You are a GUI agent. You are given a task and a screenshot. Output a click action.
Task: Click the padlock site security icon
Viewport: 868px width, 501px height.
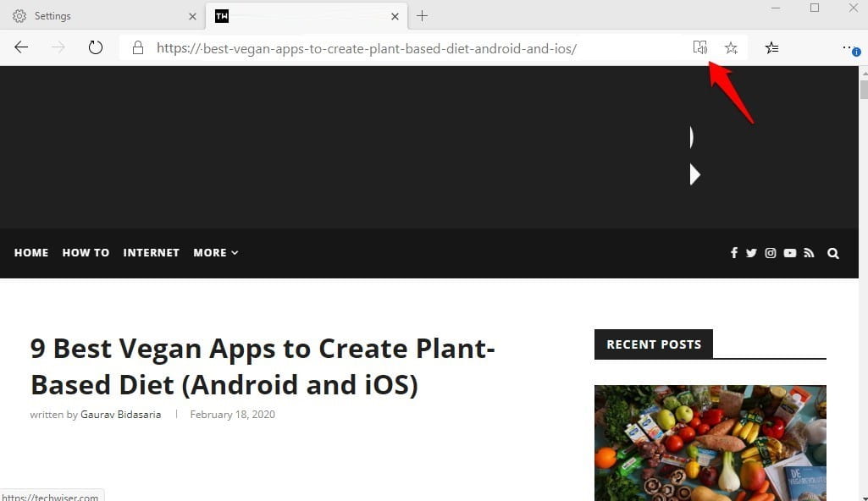pyautogui.click(x=138, y=47)
